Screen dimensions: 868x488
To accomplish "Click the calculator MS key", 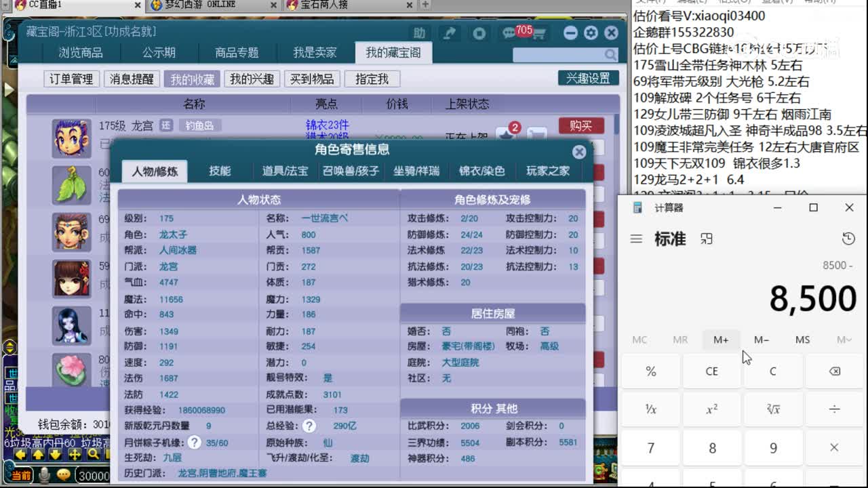I will [802, 340].
